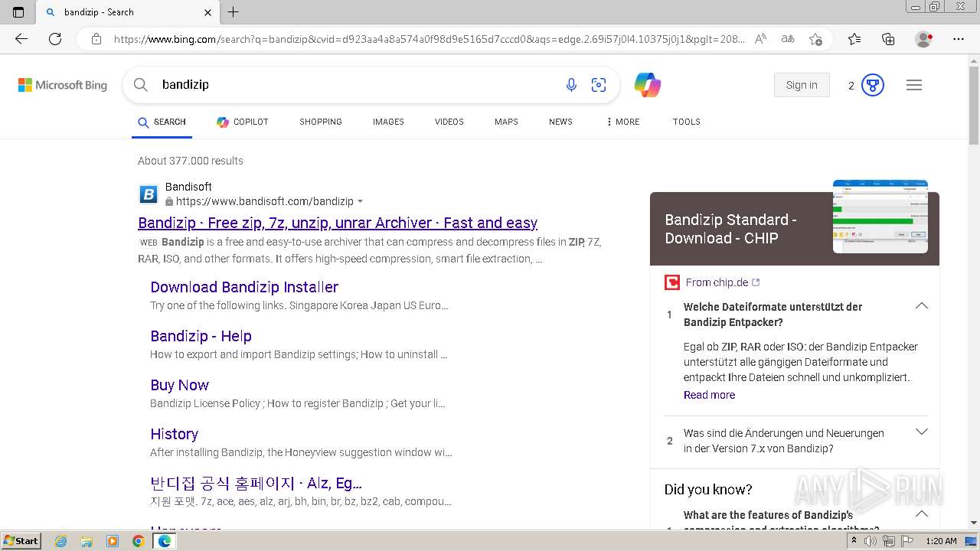Open the Rewards trophy icon

click(873, 85)
